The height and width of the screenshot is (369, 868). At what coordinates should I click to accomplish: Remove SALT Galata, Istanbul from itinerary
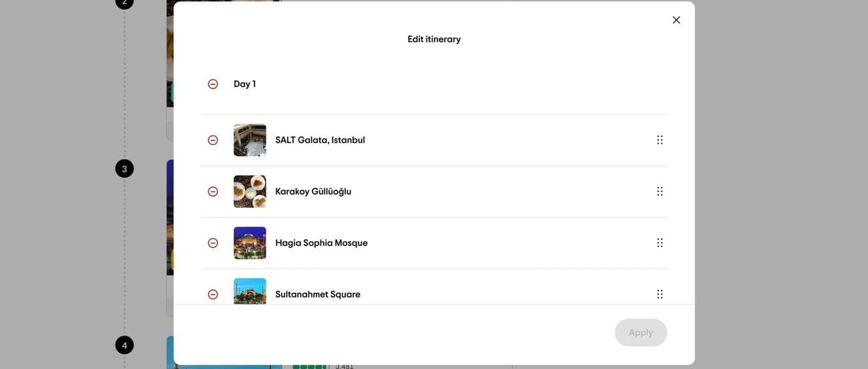tap(213, 140)
